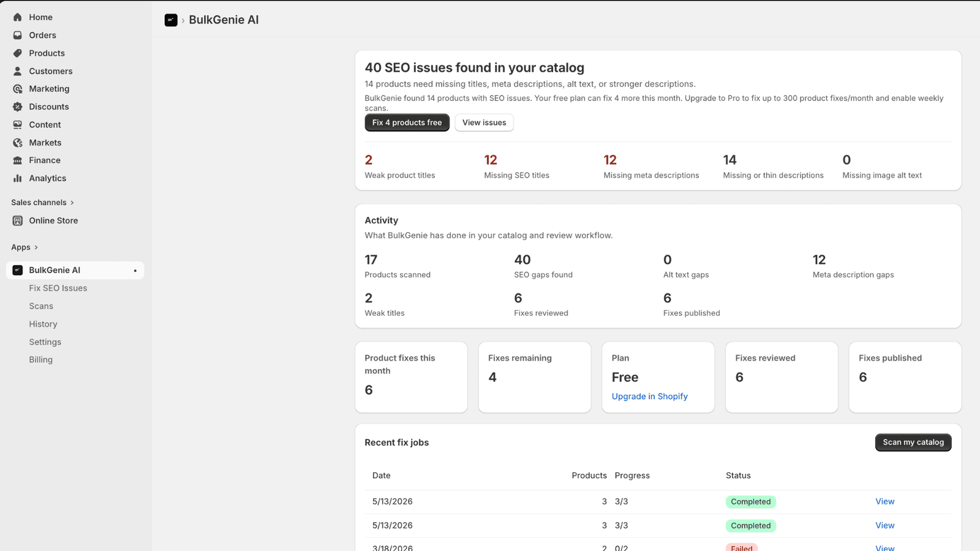Click the 12 Missing SEO titles stat
The image size is (980, 551).
517,167
